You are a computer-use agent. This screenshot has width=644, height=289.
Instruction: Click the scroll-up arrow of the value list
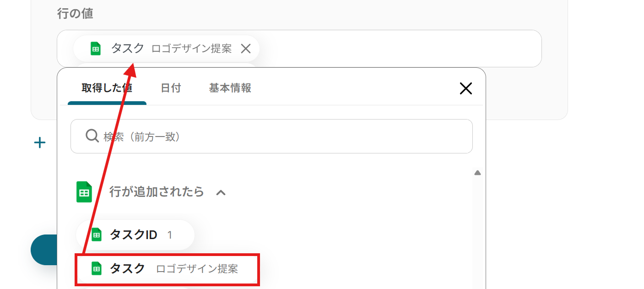477,173
